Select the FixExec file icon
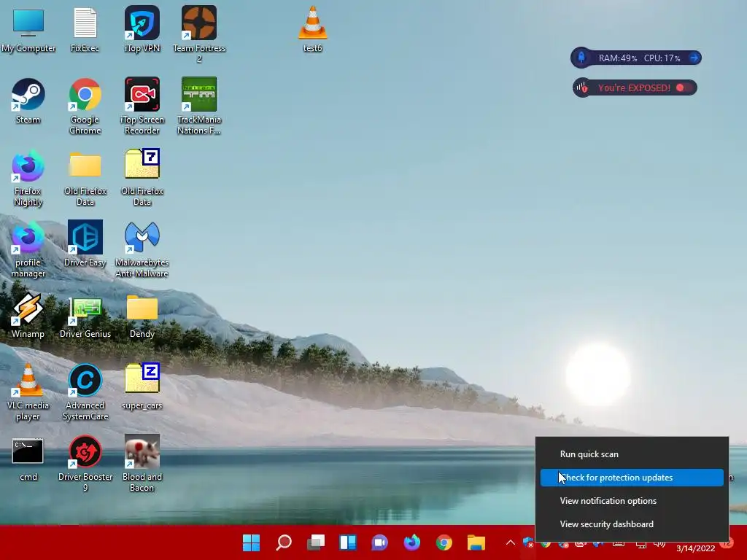 [x=85, y=29]
